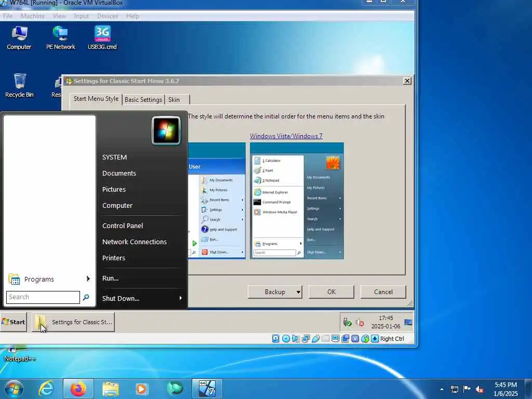This screenshot has height=399, width=532.
Task: Open Windows Media Player on host taskbar
Action: coord(141,389)
